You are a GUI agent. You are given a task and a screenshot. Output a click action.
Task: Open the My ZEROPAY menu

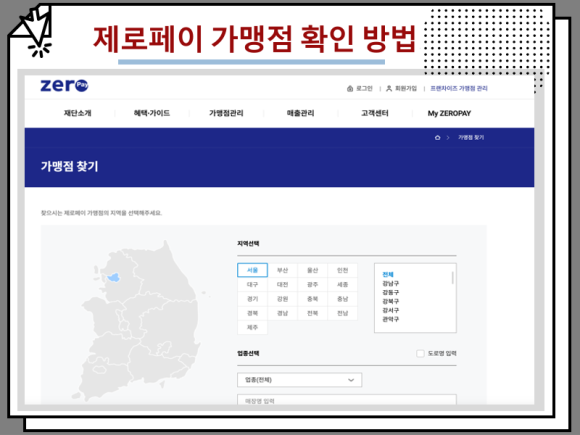tap(449, 114)
